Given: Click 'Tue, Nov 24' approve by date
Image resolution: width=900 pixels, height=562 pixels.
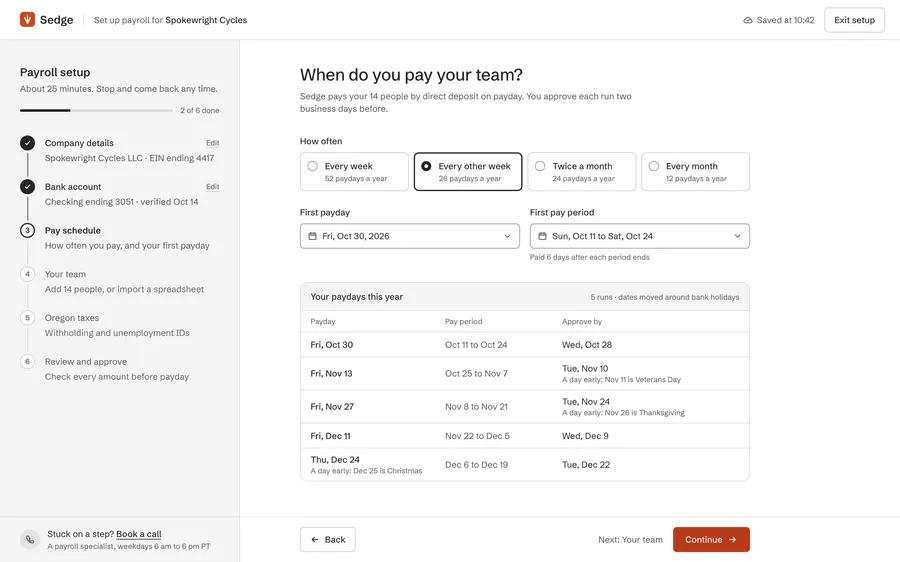Looking at the screenshot, I should point(585,402).
